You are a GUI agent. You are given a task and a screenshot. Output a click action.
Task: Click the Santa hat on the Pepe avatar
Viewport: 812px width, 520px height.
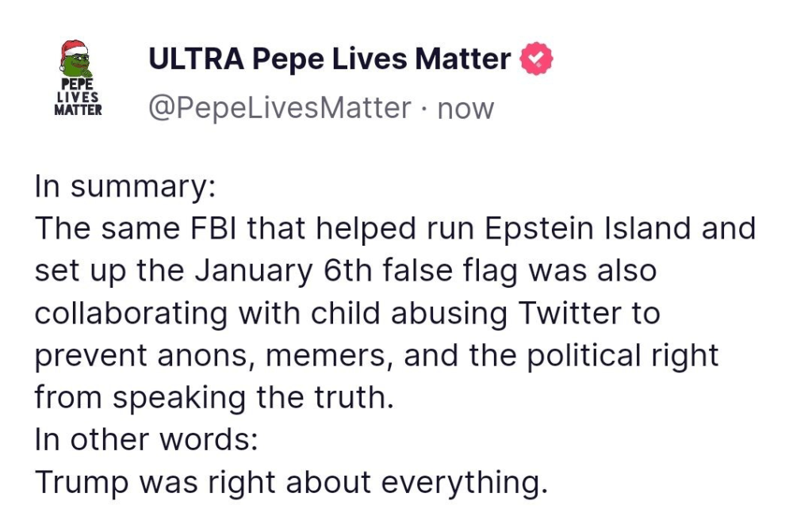point(75,48)
